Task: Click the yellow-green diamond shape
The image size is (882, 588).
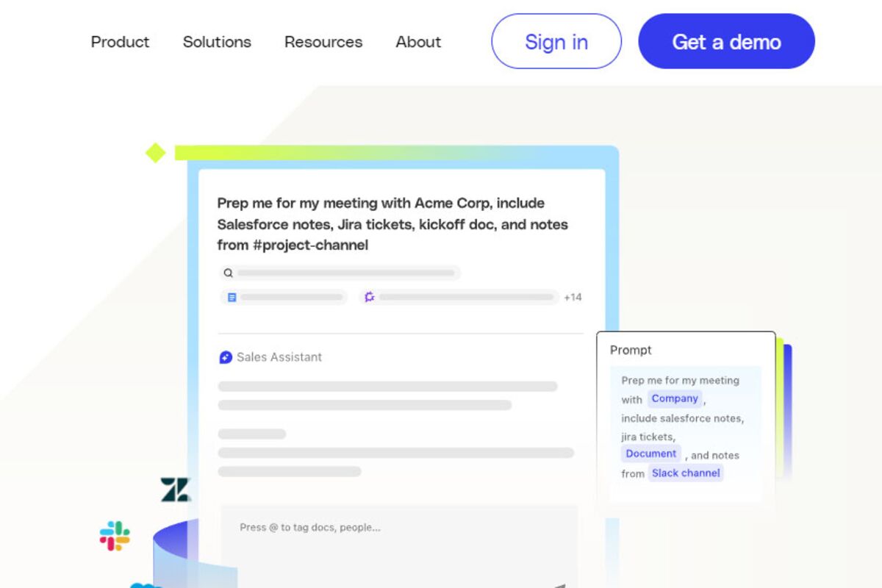Action: pos(155,153)
